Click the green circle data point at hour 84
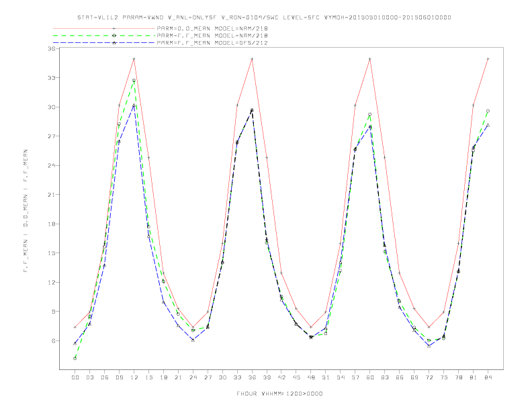The image size is (532, 411). [488, 111]
